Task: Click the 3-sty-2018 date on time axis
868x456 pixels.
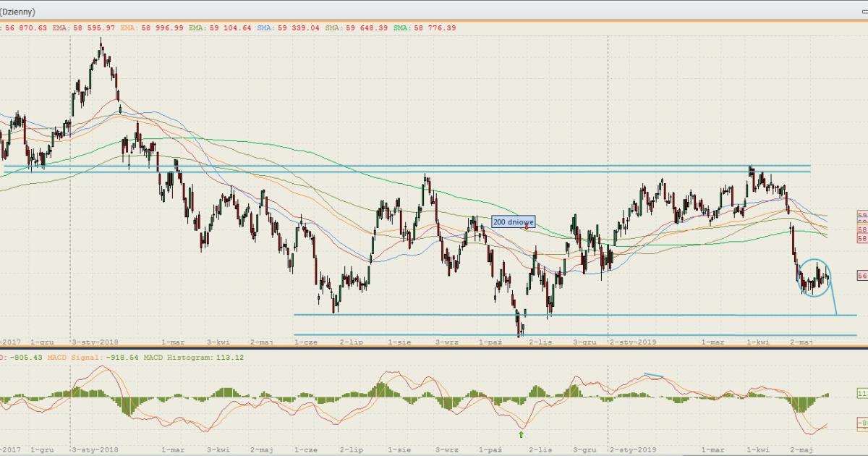Action: point(94,341)
